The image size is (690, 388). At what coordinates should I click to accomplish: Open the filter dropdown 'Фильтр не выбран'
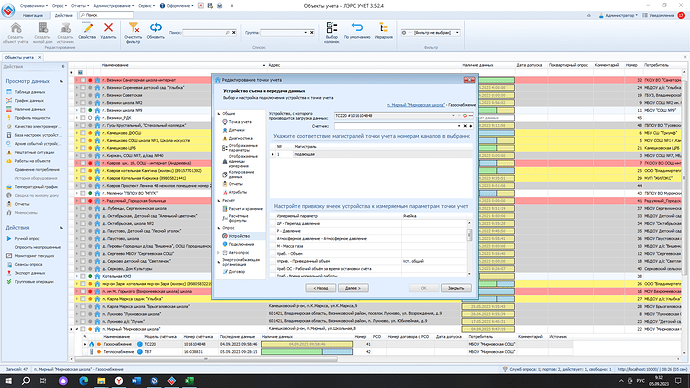pyautogui.click(x=457, y=33)
